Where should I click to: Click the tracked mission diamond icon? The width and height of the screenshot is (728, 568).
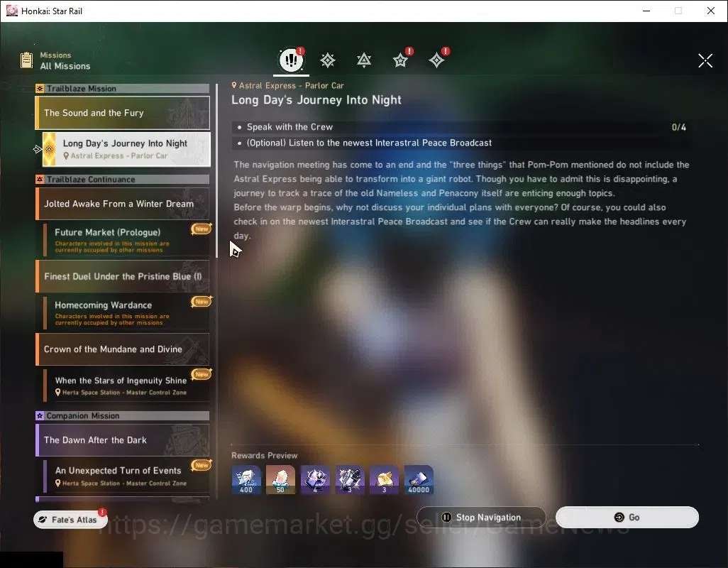[49, 149]
